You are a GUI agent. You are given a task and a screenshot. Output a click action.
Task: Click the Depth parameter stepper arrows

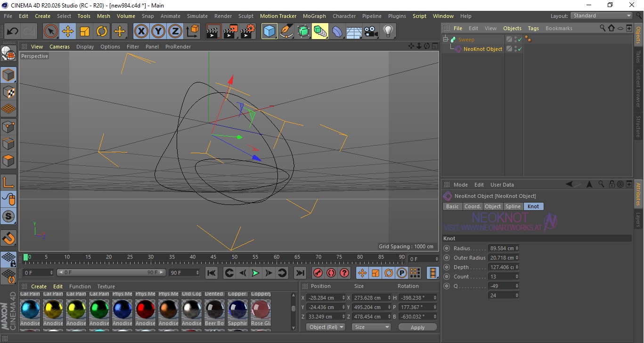(x=517, y=267)
